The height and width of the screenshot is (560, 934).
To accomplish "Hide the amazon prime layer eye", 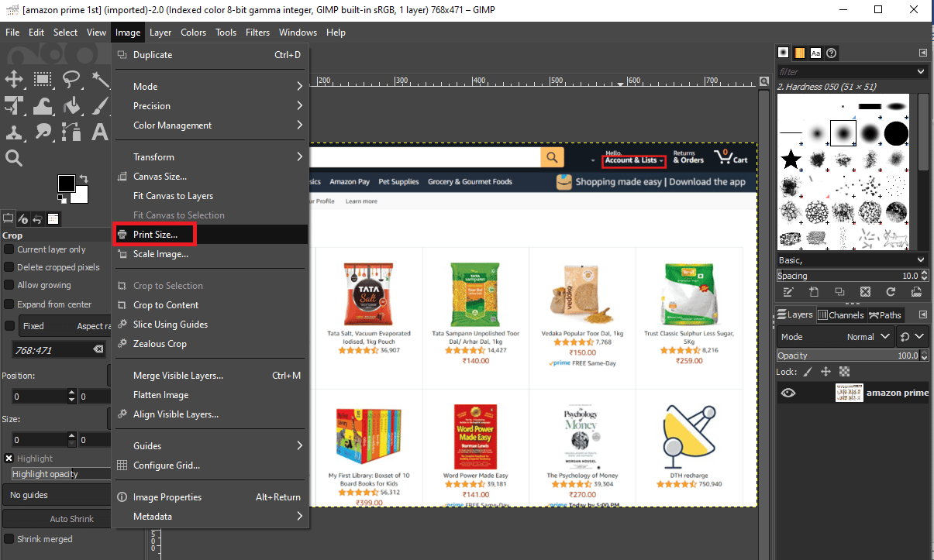I will tap(788, 393).
